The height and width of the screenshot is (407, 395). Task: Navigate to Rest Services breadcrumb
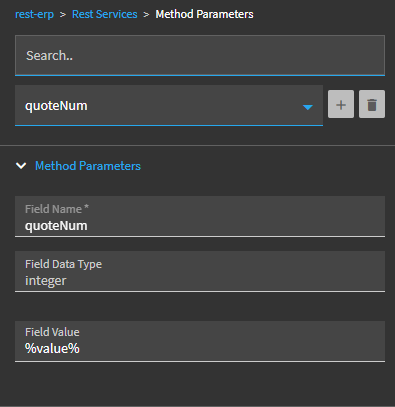(x=105, y=14)
